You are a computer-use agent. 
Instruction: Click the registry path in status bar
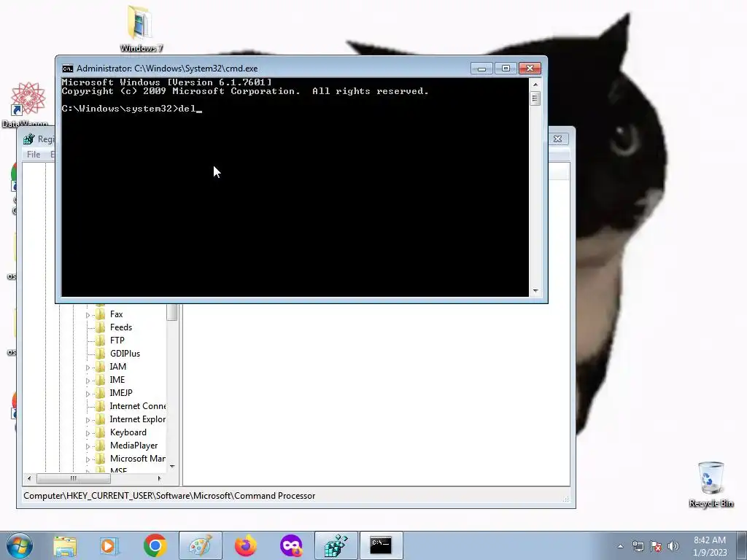coord(169,496)
